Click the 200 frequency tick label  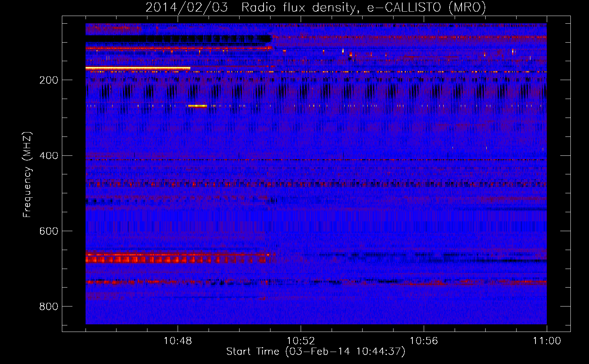coord(49,80)
